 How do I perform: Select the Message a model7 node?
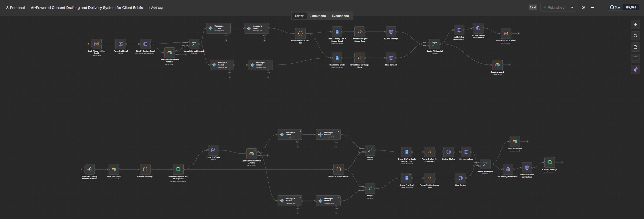click(x=260, y=65)
